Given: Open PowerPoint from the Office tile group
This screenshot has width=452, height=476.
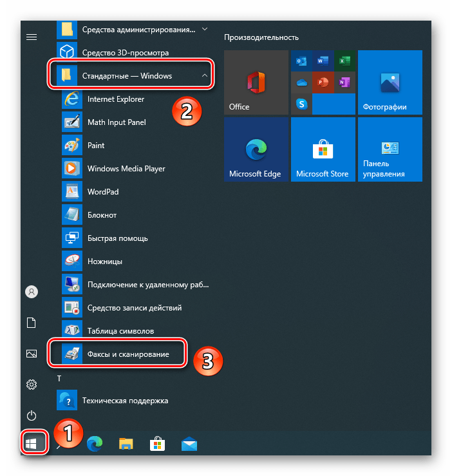Looking at the screenshot, I should tap(323, 82).
